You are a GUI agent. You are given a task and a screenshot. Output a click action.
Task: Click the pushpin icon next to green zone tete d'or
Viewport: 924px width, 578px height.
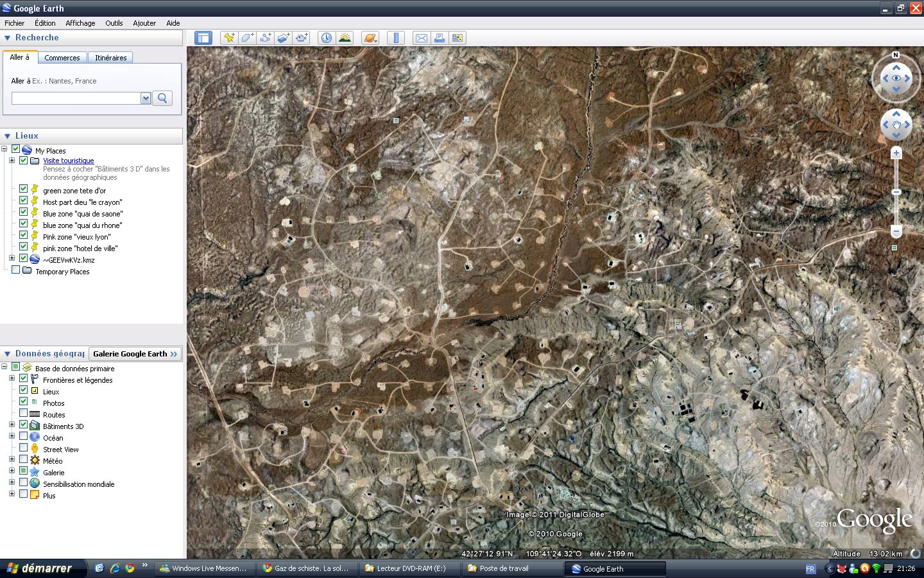(35, 189)
